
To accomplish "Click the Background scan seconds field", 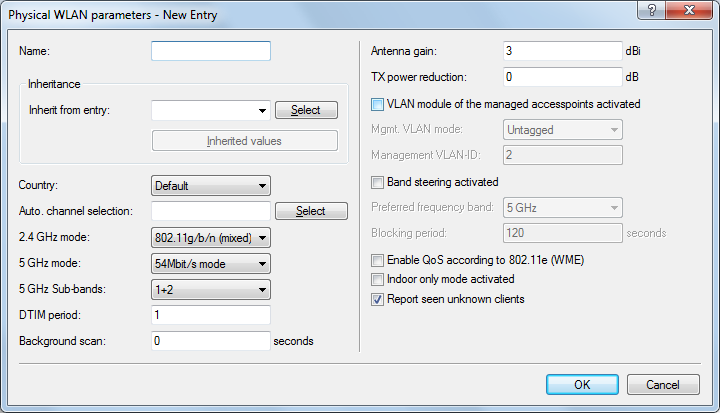I will pyautogui.click(x=211, y=341).
